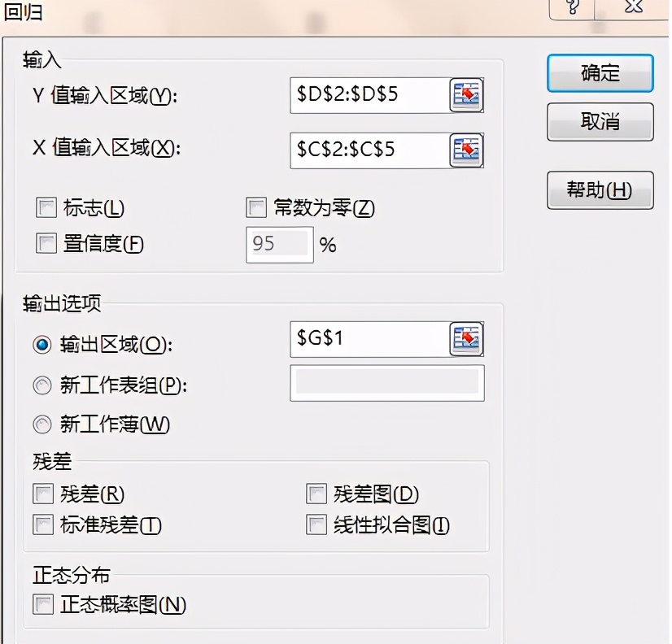Image resolution: width=672 pixels, height=644 pixels.
Task: Enable the 线性拟合图(I) checkbox
Action: click(315, 526)
